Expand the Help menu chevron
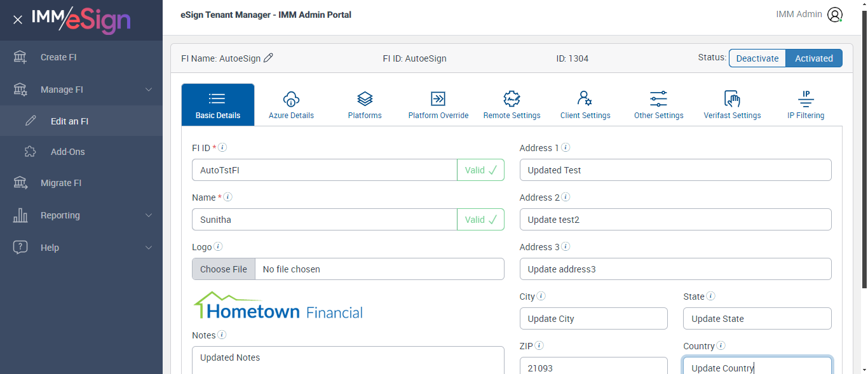 coord(149,248)
